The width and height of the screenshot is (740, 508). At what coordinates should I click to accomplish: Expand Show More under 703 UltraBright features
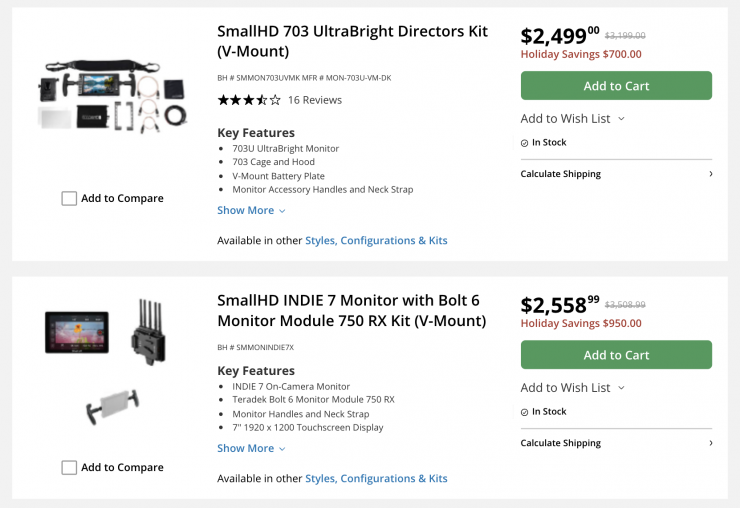point(251,210)
